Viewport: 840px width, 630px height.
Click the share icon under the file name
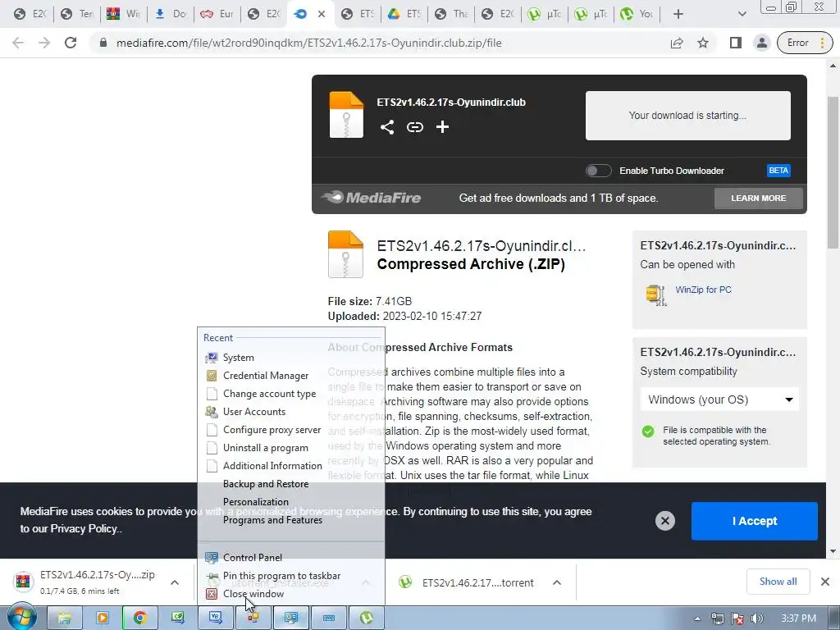pyautogui.click(x=387, y=127)
